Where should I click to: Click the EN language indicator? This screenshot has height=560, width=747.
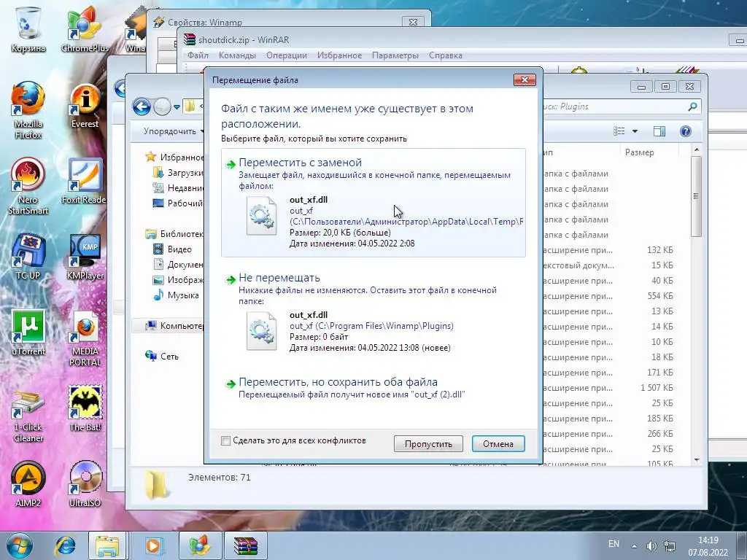614,544
